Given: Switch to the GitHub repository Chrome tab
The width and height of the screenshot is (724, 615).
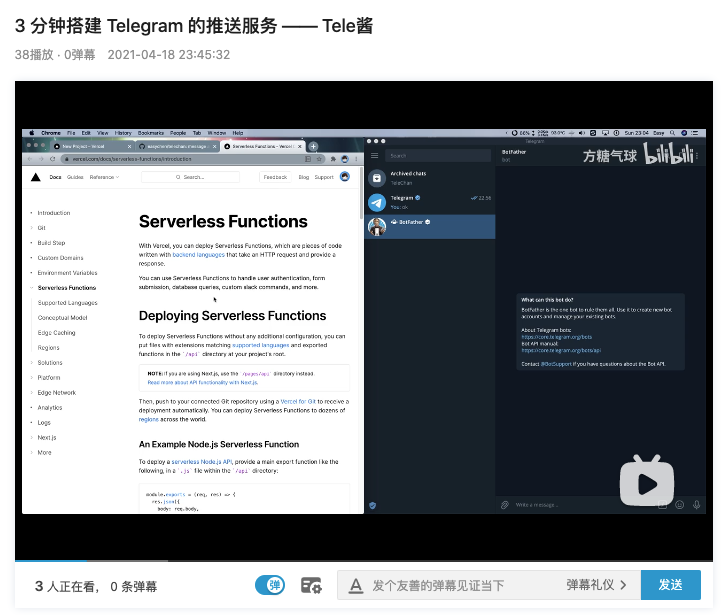Looking at the screenshot, I should [x=178, y=146].
